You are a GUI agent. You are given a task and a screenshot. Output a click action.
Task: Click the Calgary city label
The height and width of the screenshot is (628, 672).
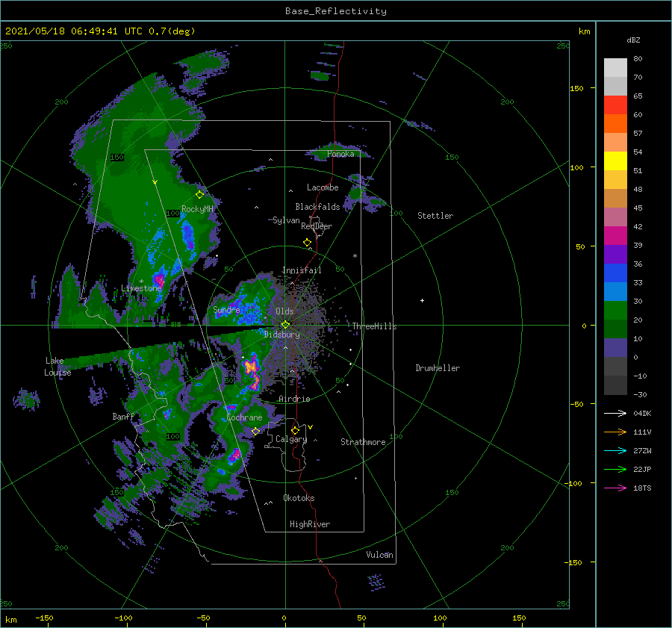(291, 439)
